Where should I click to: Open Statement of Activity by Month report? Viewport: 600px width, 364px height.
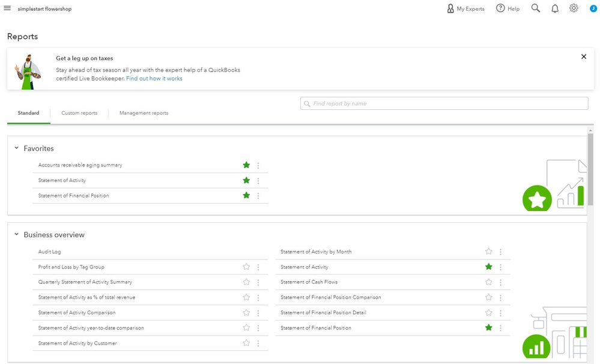click(316, 252)
